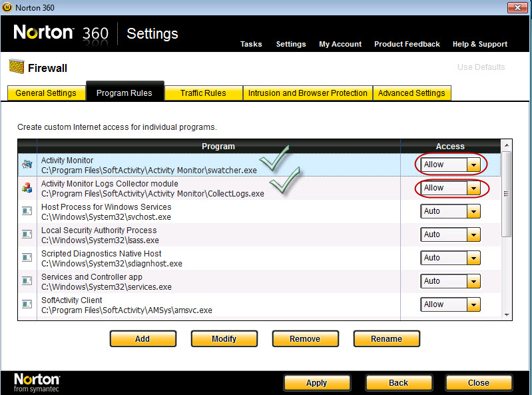This screenshot has width=532, height=395.
Task: Click the sdiagnhost.exe row icon
Action: click(27, 258)
